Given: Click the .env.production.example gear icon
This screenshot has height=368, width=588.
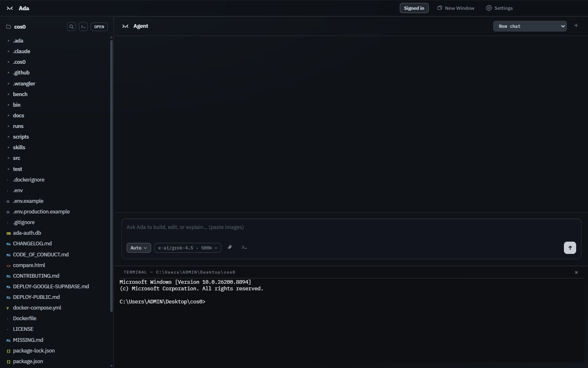Looking at the screenshot, I should pos(8,212).
